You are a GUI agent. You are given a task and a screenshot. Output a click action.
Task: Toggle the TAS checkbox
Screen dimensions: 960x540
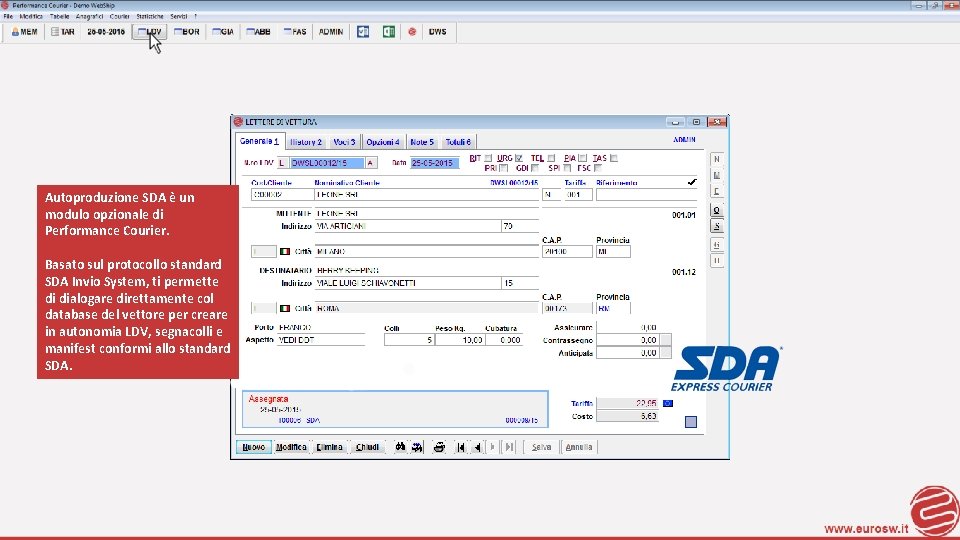613,159
